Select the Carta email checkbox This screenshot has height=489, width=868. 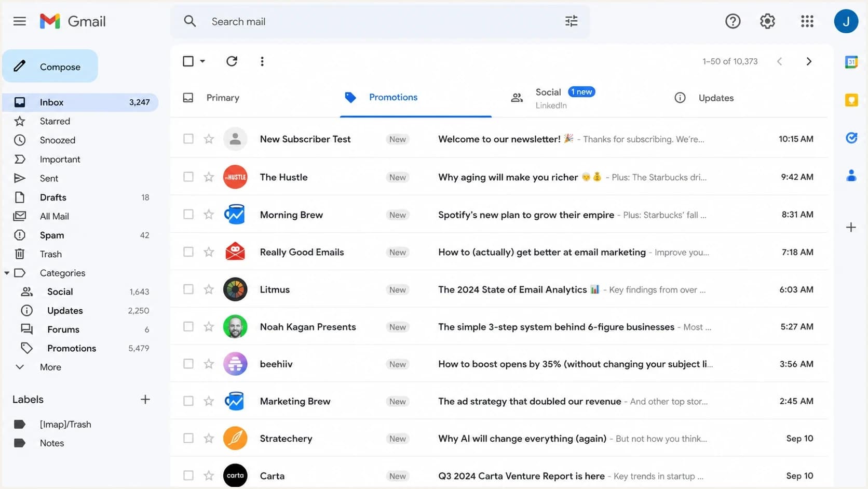(188, 476)
